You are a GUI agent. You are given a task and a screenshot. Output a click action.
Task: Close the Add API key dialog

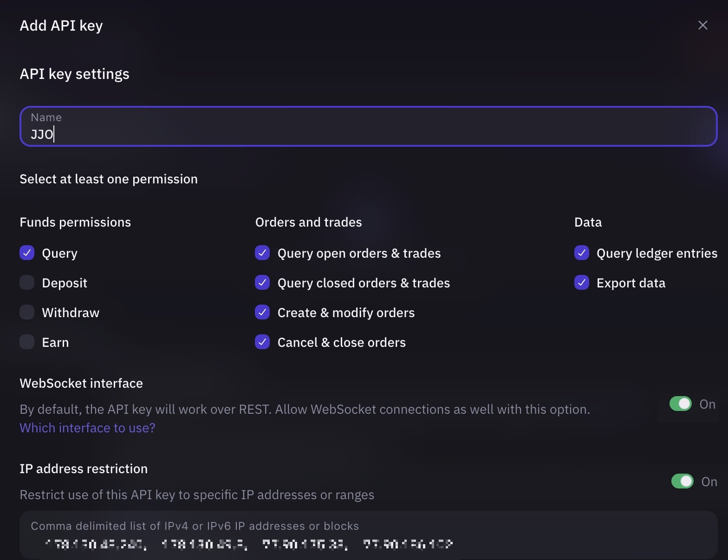click(702, 25)
